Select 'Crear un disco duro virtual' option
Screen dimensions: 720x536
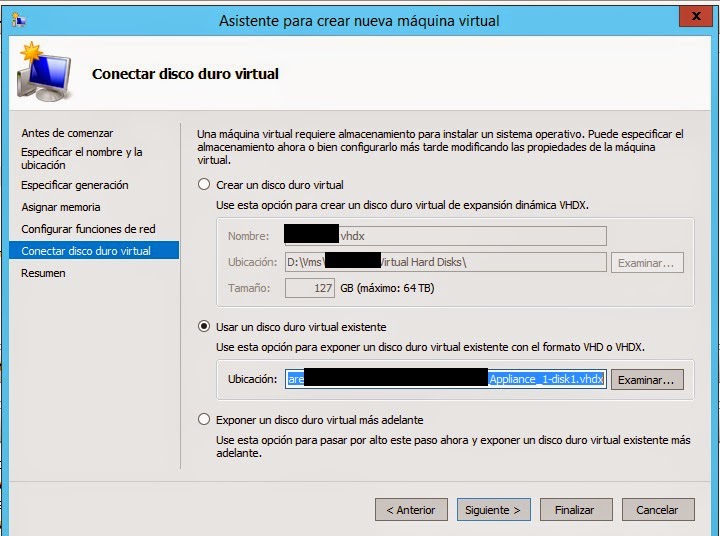coord(205,185)
